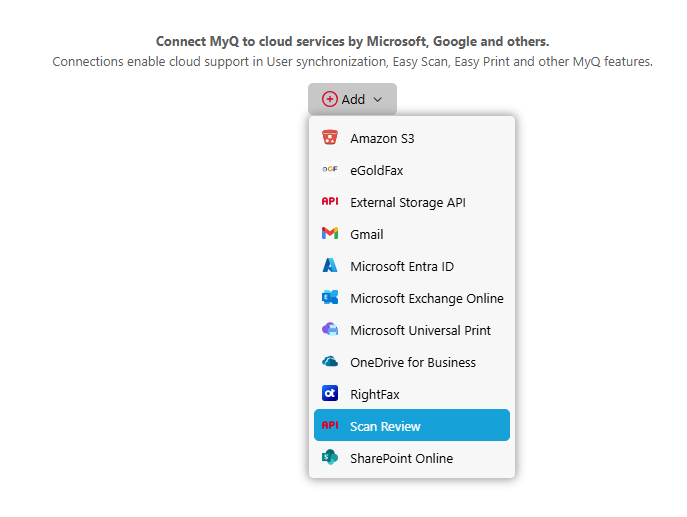Choose RightFax from the list
Screen dimensions: 687x517
click(x=412, y=394)
